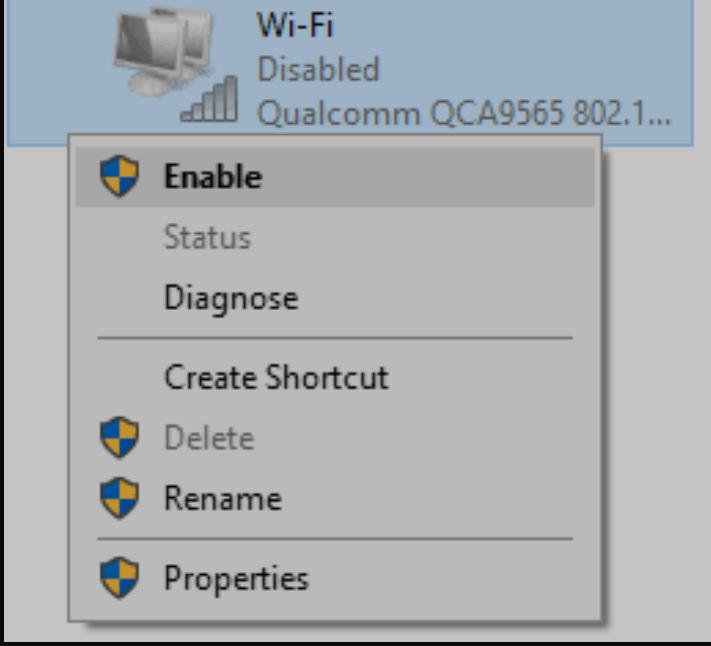Image resolution: width=711 pixels, height=646 pixels.
Task: Click the shield icon beside Rename
Action: pyautogui.click(x=119, y=498)
